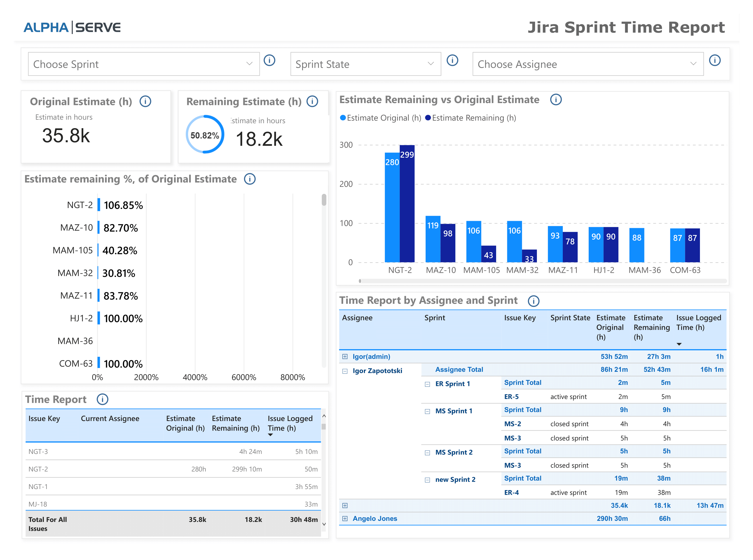Open the info tooltip for Sprint State filter

tap(453, 60)
